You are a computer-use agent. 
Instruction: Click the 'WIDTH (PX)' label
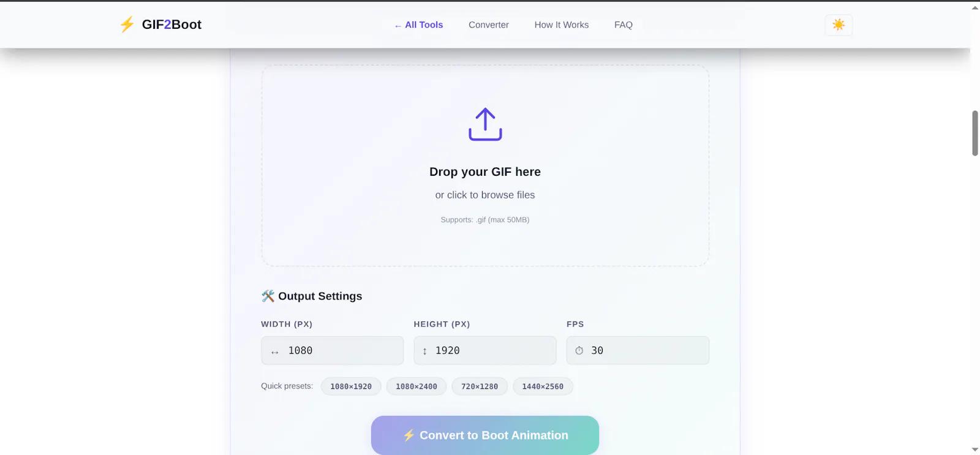287,324
